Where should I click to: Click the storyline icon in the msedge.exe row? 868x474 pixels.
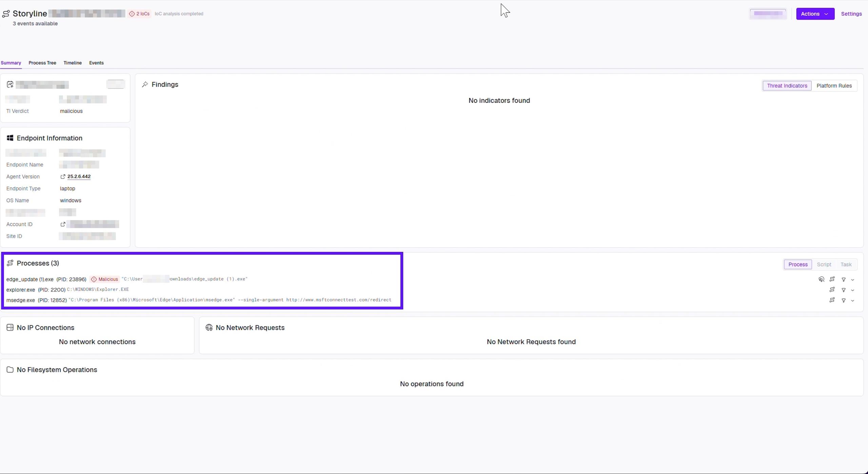coord(832,300)
